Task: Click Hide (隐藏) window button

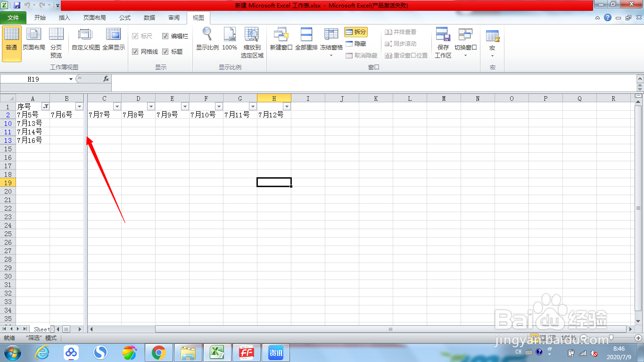Action: pos(356,44)
